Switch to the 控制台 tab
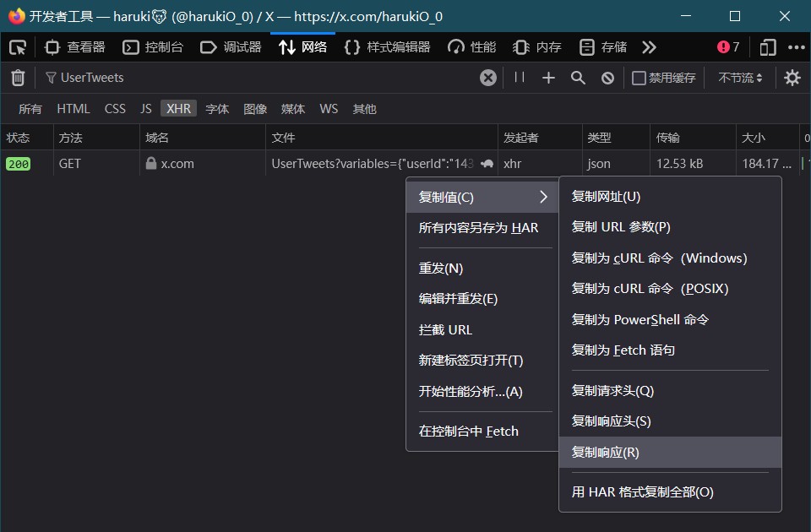The height and width of the screenshot is (532, 811). pyautogui.click(x=153, y=47)
